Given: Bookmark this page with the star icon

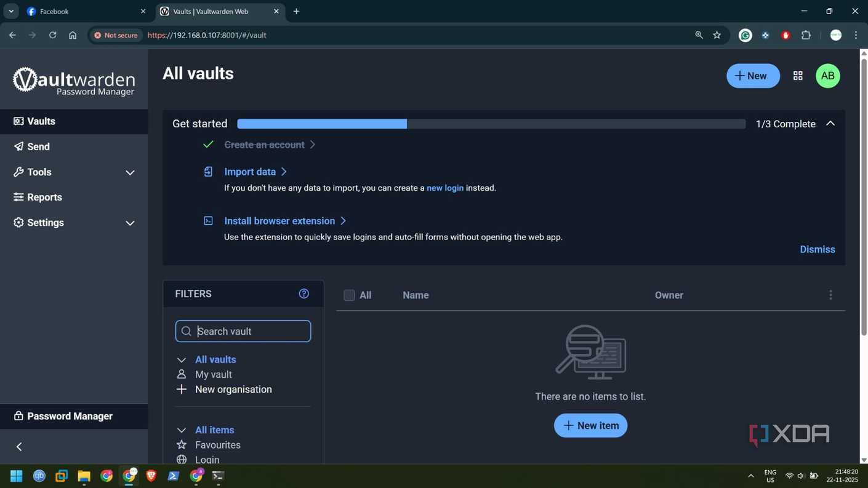Looking at the screenshot, I should (717, 35).
